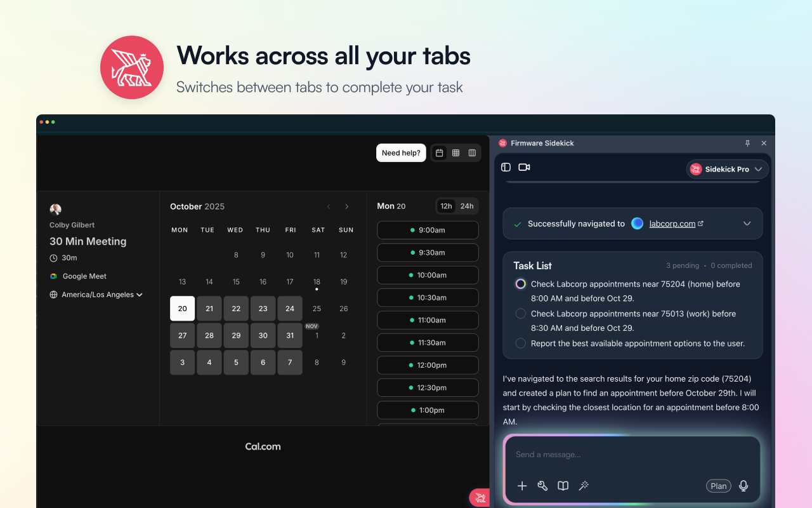This screenshot has height=508, width=812.
Task: Toggle Plan mode in message box
Action: pyautogui.click(x=719, y=486)
